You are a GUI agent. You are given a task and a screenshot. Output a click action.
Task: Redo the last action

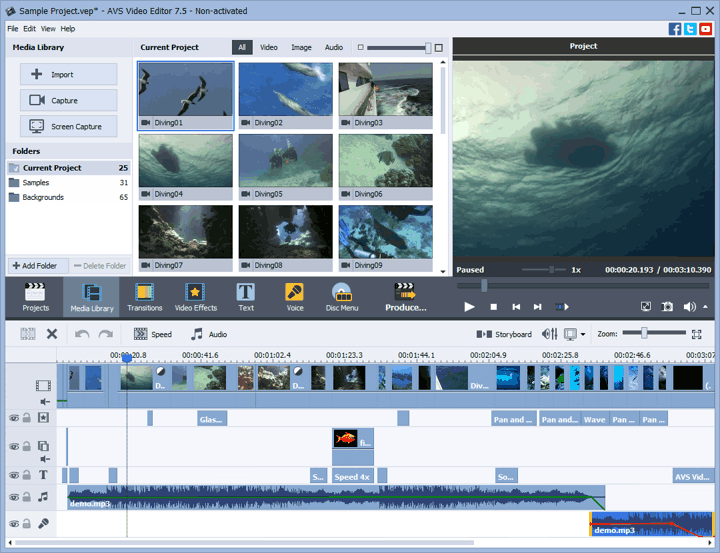(x=106, y=334)
